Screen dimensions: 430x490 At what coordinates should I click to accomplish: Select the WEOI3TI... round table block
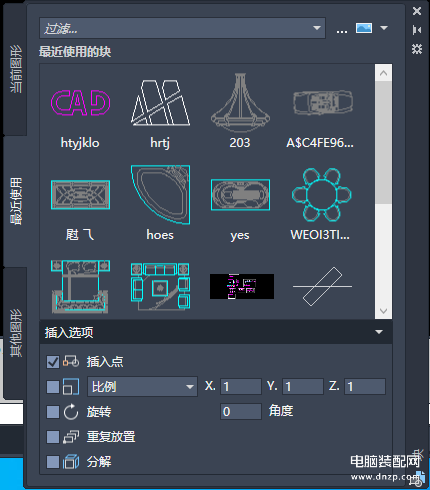coord(321,195)
